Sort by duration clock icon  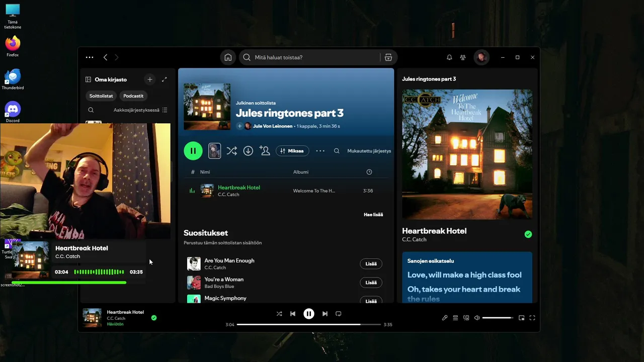click(x=369, y=172)
